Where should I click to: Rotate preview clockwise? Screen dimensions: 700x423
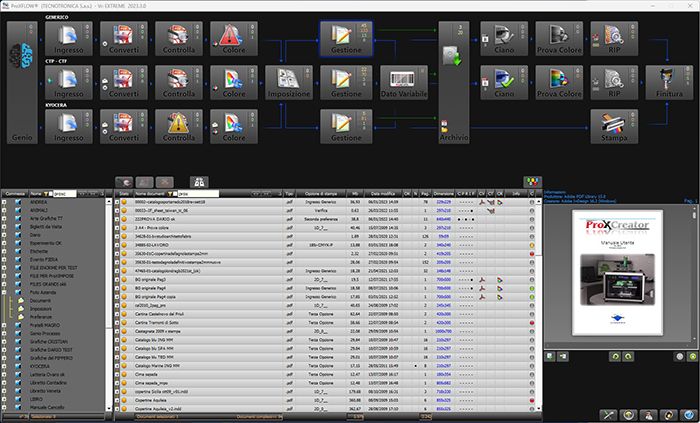(628, 357)
